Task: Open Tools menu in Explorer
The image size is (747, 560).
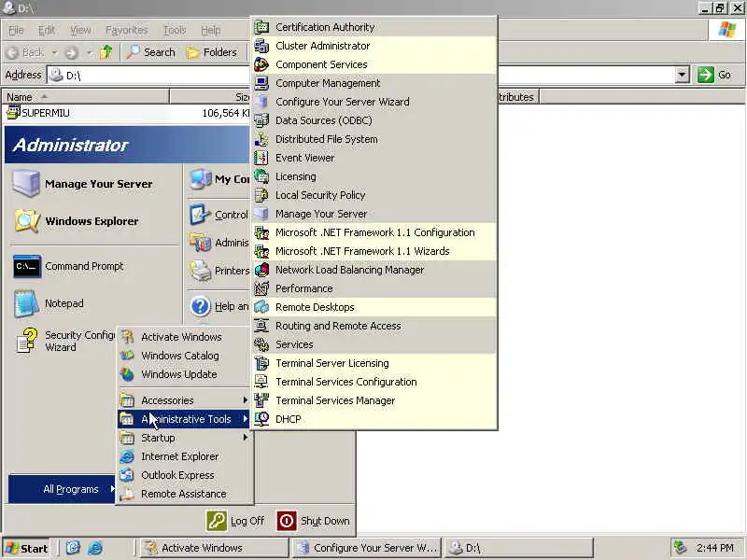Action: point(175,30)
